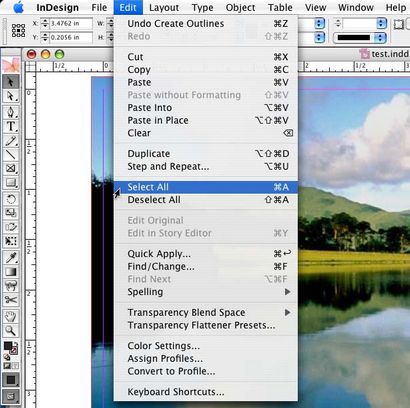Open the Layout menu in the menu bar
The image size is (410, 408).
tap(164, 7)
